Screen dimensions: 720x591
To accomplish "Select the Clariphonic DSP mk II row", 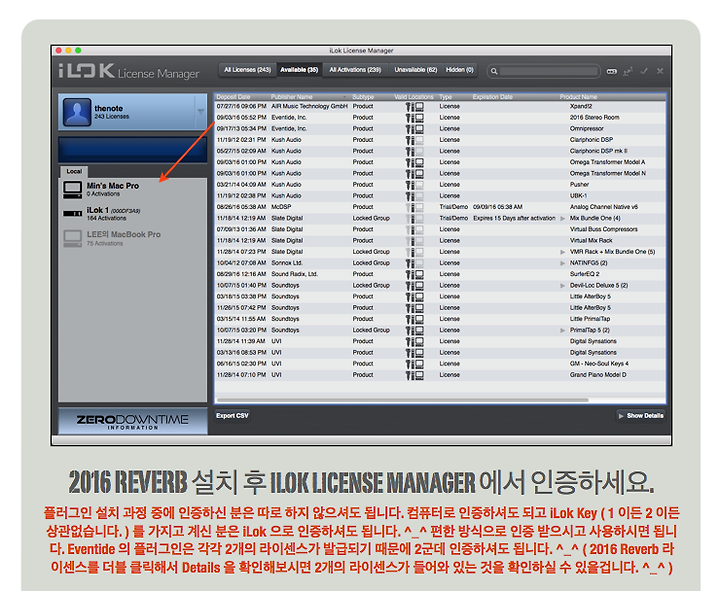I will [440, 151].
